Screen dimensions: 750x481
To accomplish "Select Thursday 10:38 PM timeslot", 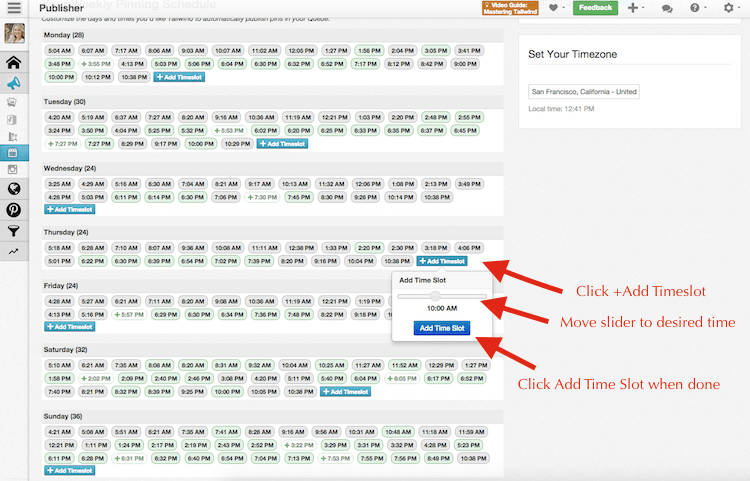I will [397, 261].
